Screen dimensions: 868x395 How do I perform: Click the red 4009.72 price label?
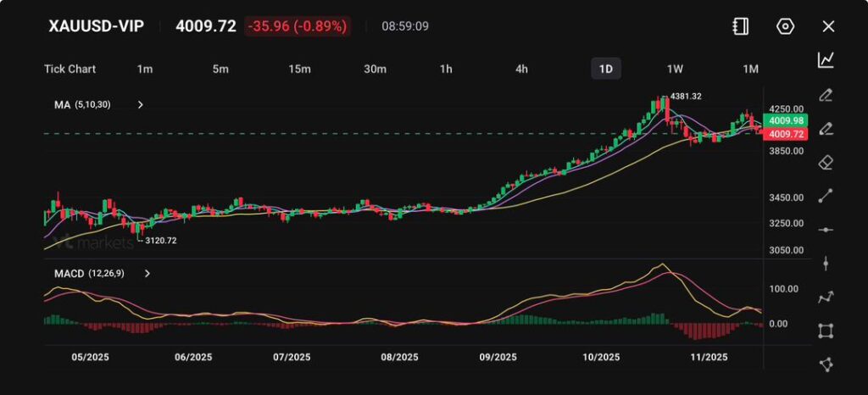coord(785,135)
